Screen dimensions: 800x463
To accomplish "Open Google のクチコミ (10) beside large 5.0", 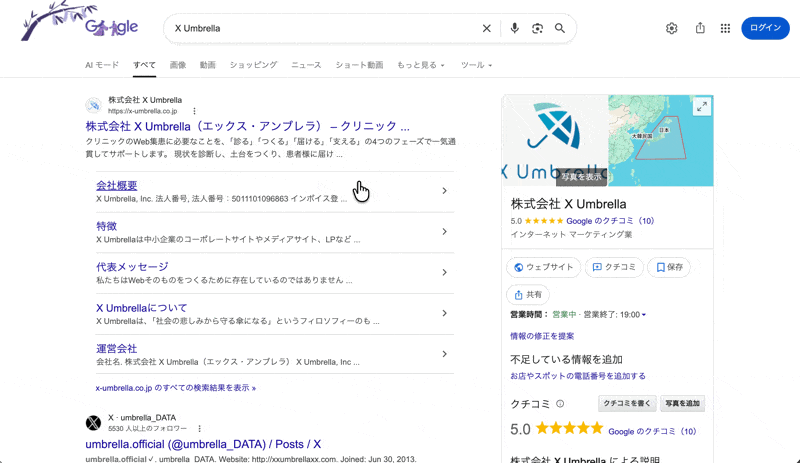I will [652, 431].
